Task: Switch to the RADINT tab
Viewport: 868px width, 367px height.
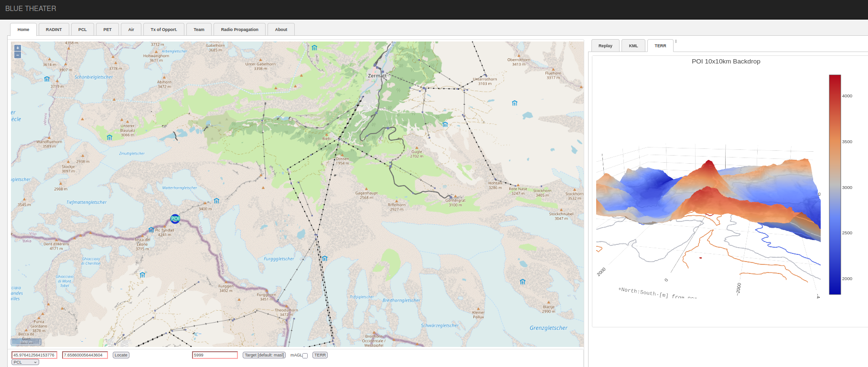Action: click(54, 30)
